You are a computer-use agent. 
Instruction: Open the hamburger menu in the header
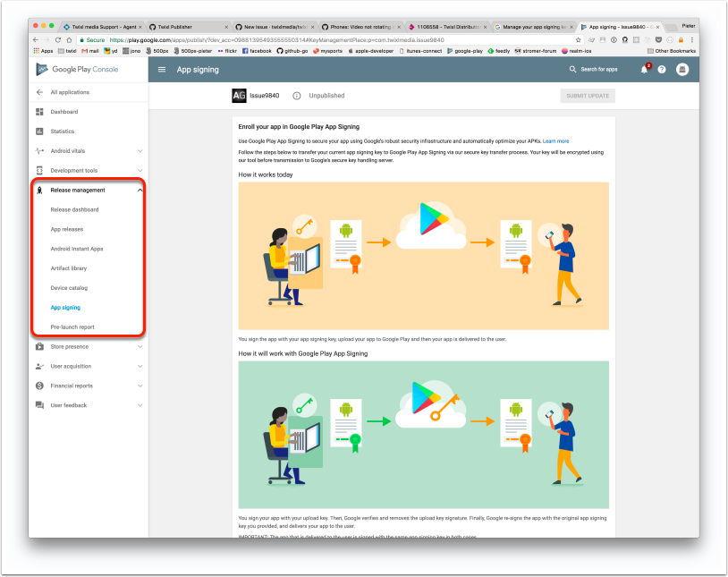[162, 70]
